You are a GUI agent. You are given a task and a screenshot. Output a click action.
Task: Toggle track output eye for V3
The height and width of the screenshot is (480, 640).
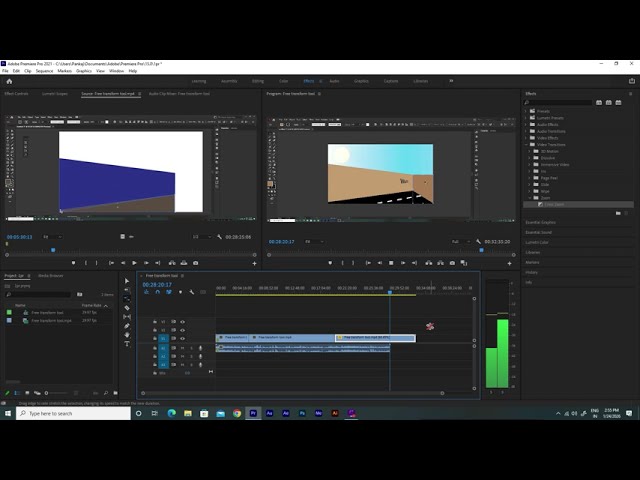pyautogui.click(x=182, y=322)
